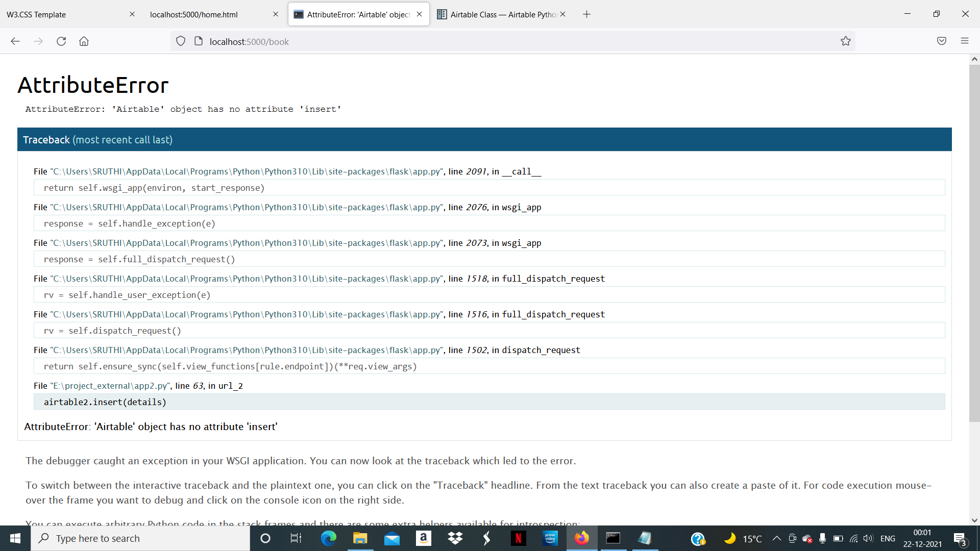
Task: Click the frame header for line 1502 dispatch_request
Action: click(x=307, y=350)
